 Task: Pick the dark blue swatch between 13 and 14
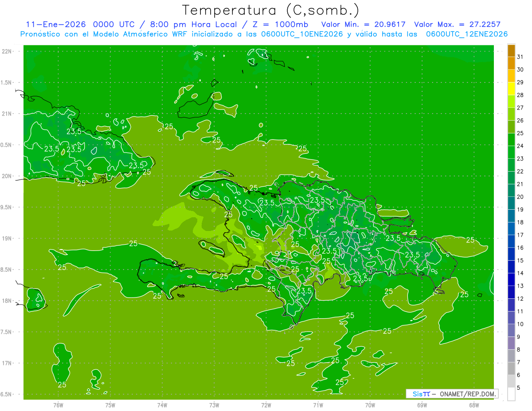coord(511,280)
